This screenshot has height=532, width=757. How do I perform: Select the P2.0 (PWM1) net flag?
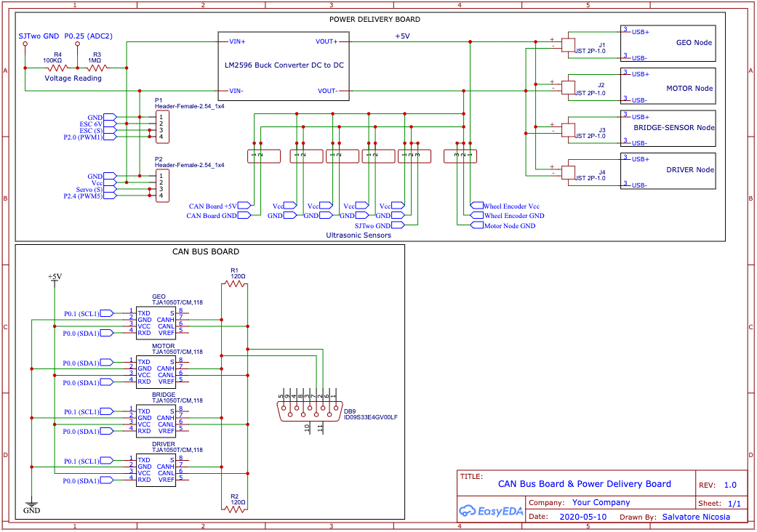click(110, 137)
